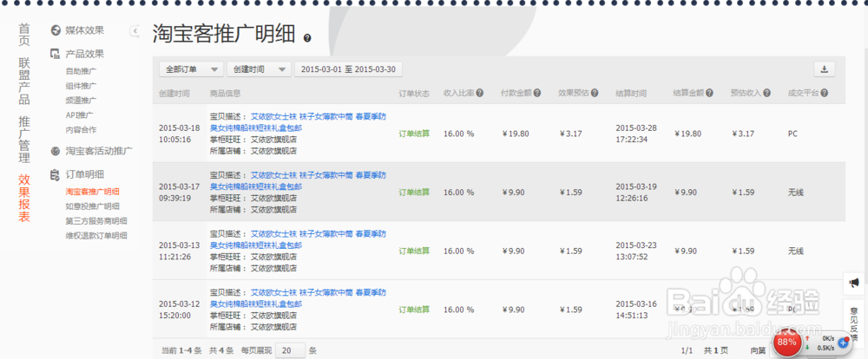Click the PC platform cell in 2015-03-18 row
Screen dimensions: 868x359
click(792, 134)
